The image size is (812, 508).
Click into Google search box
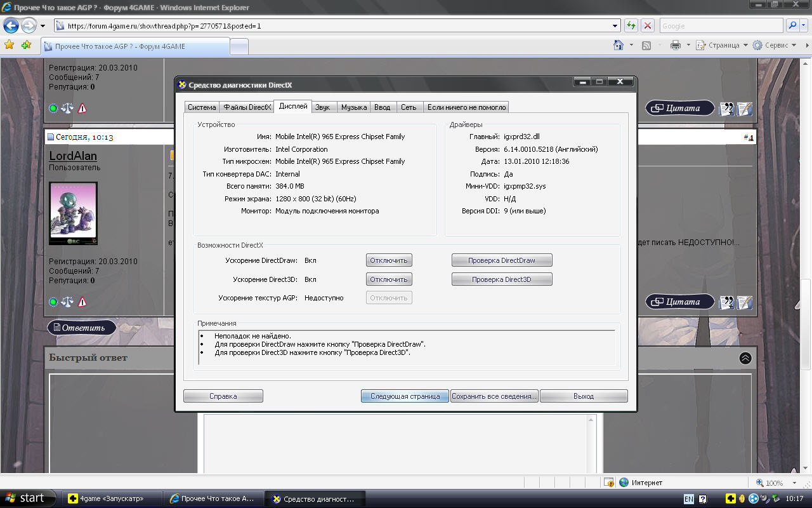pos(721,26)
